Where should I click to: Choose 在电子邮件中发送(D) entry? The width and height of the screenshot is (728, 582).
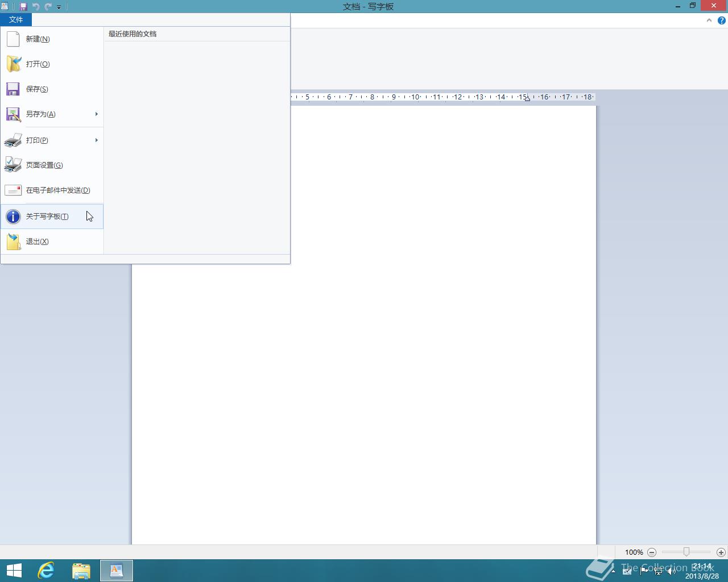click(52, 190)
